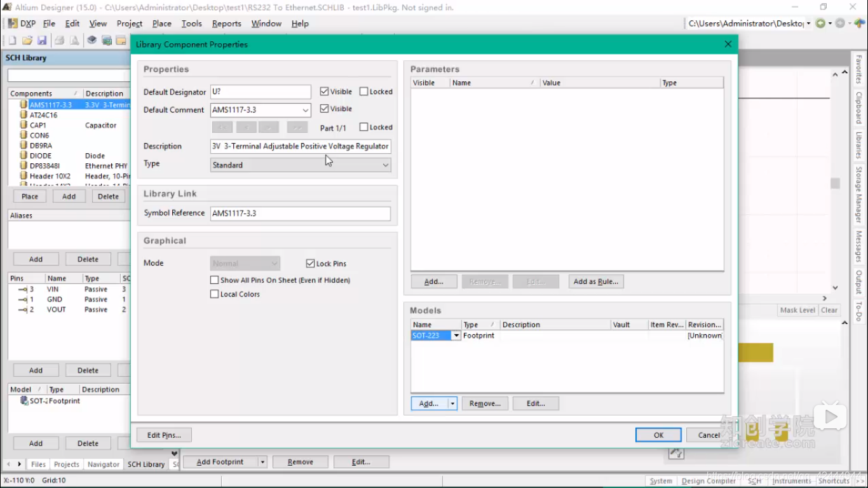Click the horizontal scrollbar right arrow in editor

point(825,298)
